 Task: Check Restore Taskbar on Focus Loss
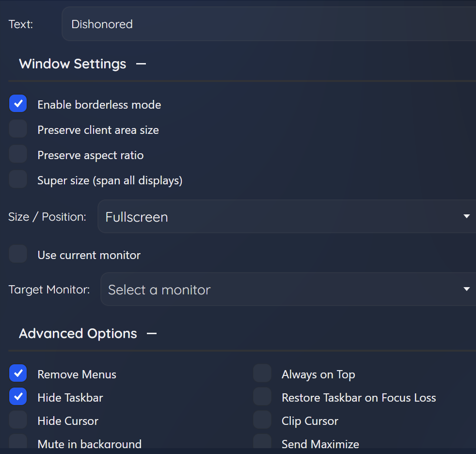coord(262,397)
